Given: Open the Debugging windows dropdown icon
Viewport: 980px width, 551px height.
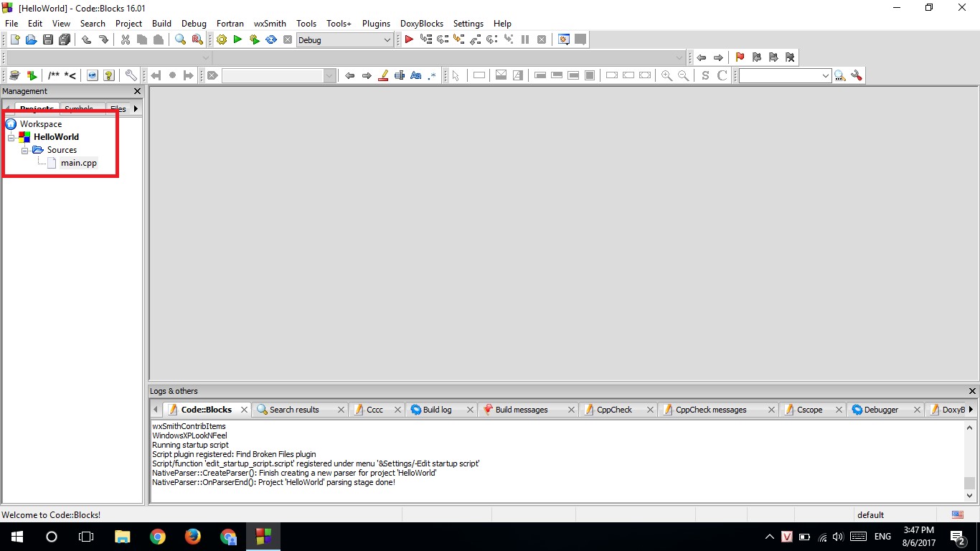Looking at the screenshot, I should [564, 40].
